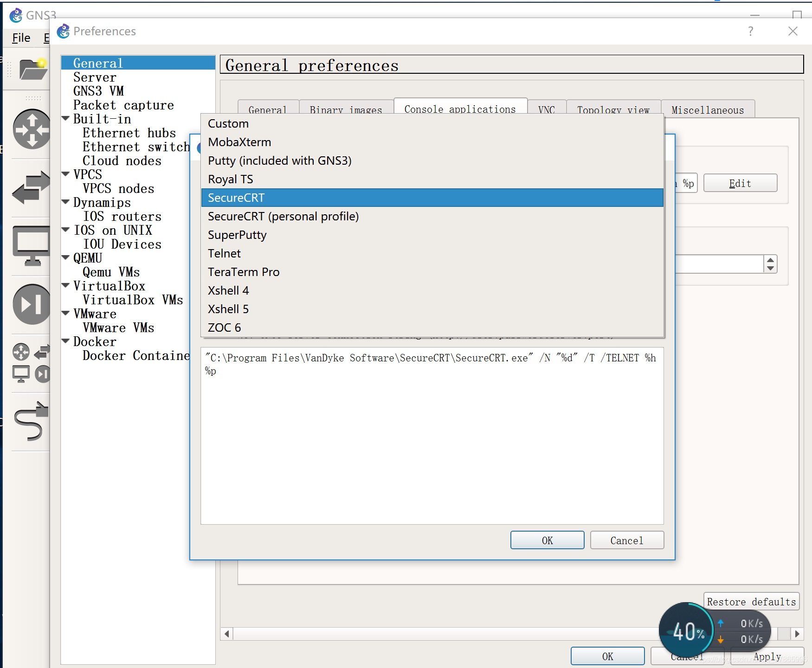This screenshot has height=668, width=812.
Task: Browse routers device icon in sidebar
Action: [32, 129]
